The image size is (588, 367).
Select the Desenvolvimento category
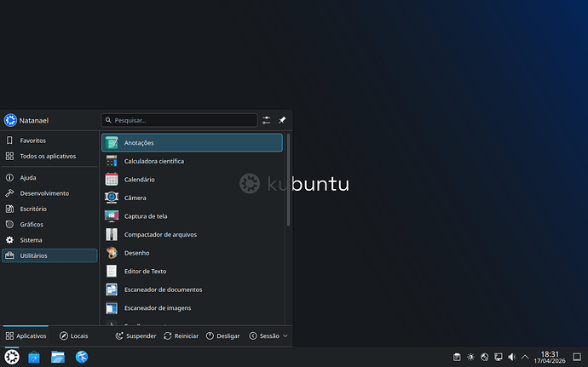point(49,193)
